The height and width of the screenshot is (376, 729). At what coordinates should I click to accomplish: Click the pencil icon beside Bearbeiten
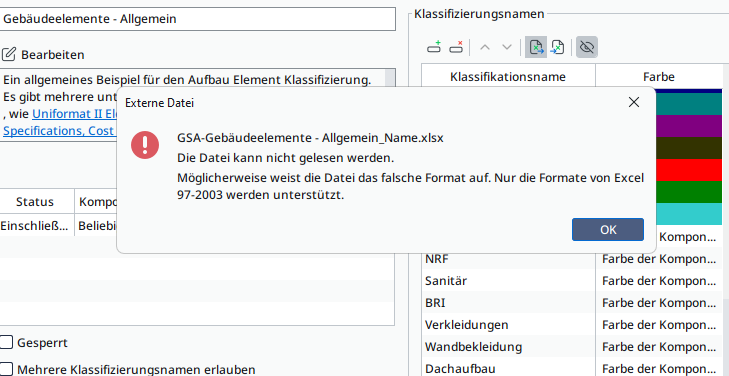point(8,54)
